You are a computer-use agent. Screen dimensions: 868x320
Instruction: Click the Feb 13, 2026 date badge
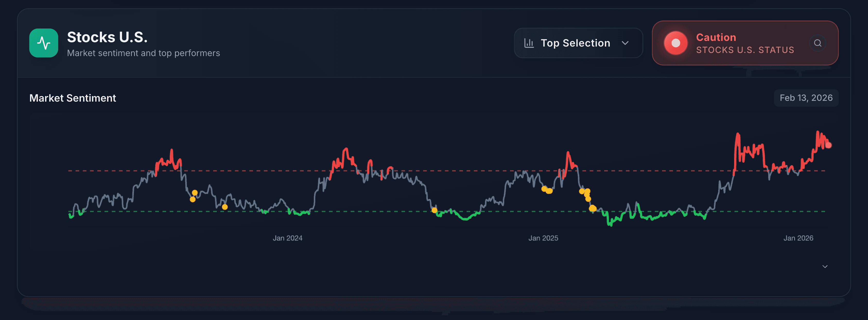806,98
